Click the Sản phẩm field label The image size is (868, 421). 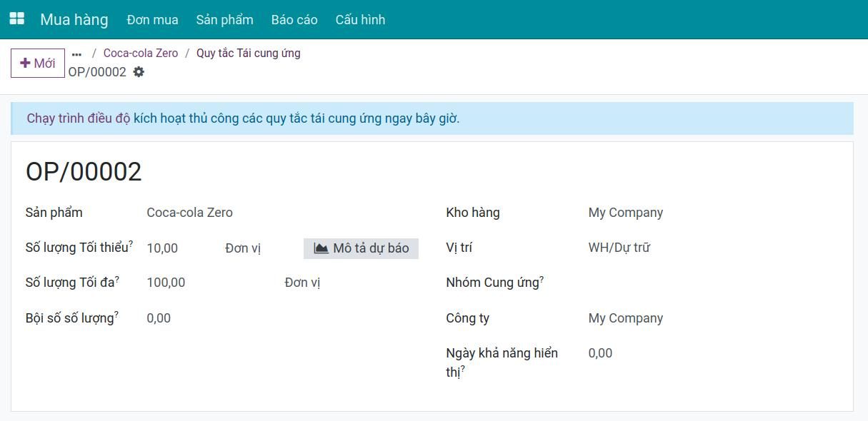(x=54, y=213)
